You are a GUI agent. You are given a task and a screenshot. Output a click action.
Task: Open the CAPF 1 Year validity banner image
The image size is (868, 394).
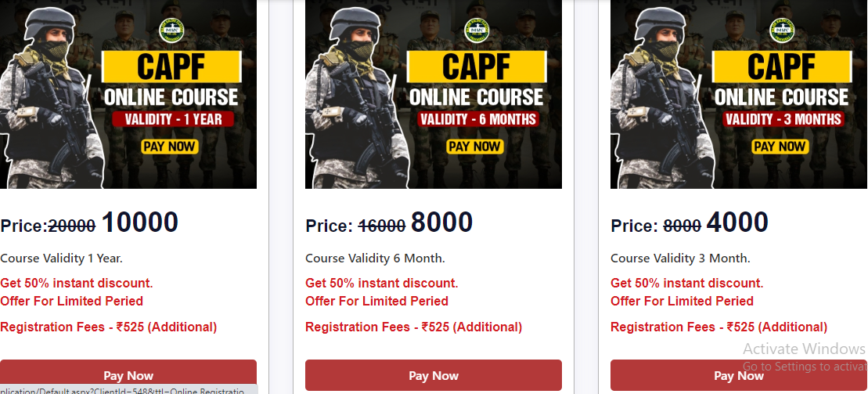pyautogui.click(x=128, y=94)
